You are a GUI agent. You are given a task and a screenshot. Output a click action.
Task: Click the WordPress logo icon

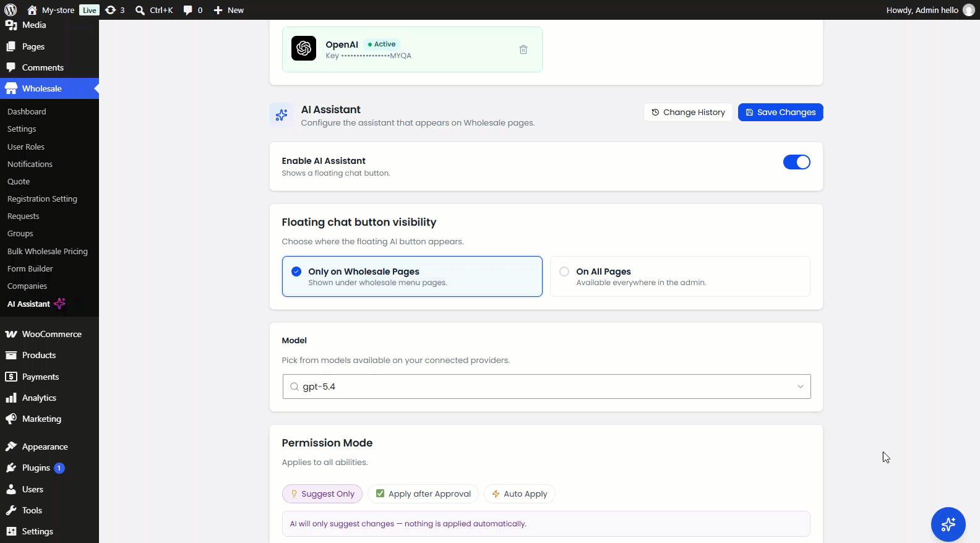(x=11, y=10)
